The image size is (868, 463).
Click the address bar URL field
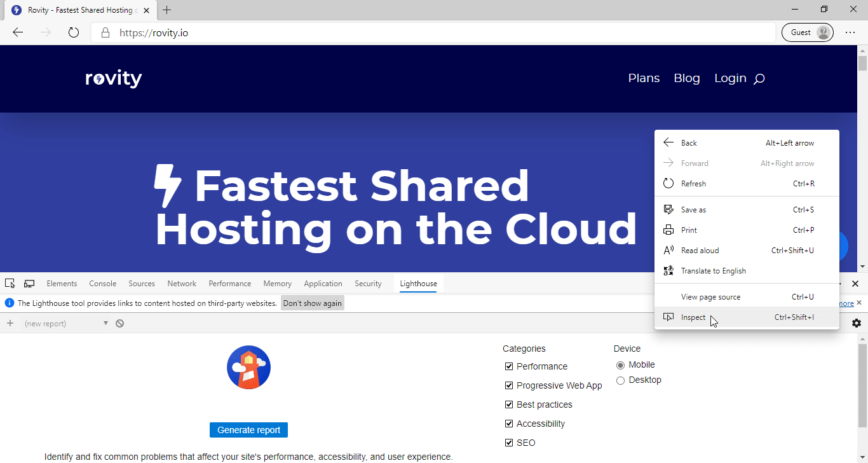pos(433,32)
